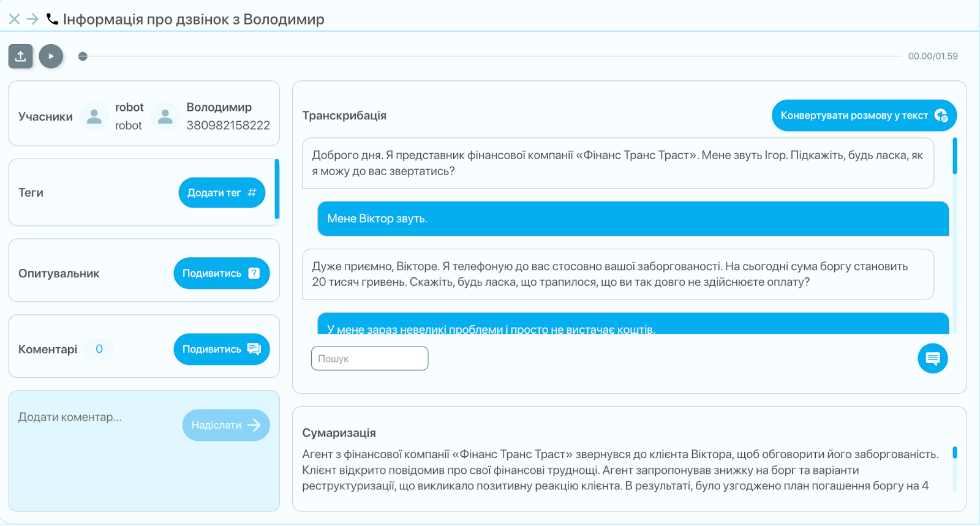Screen dimensions: 980x526
Task: Click the summarization panel scrollbar
Action: coord(954,453)
